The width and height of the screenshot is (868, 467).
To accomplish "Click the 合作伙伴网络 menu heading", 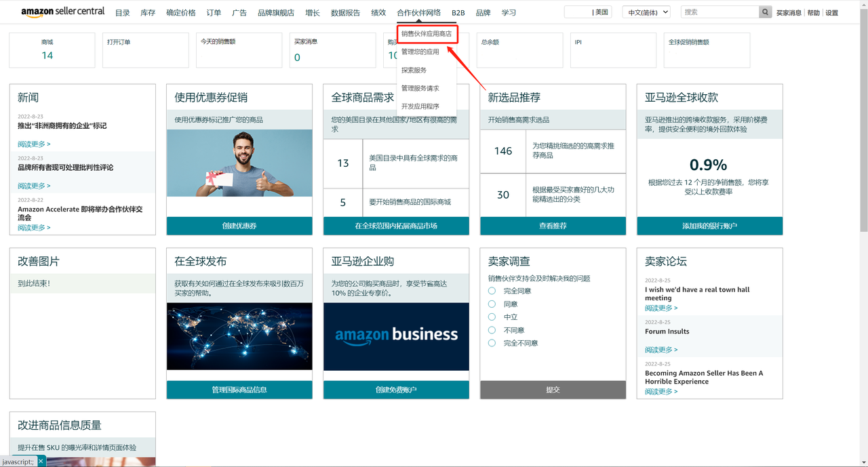I will (418, 13).
